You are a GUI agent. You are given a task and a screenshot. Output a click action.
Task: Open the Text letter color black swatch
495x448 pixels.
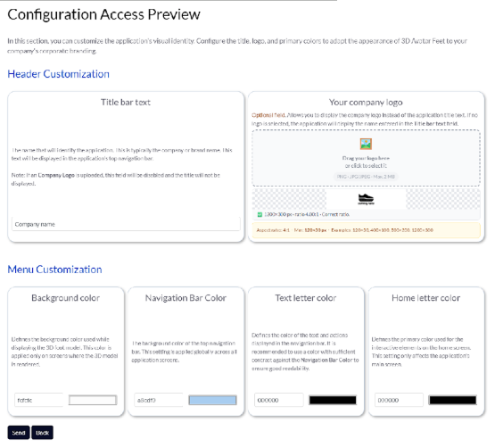333,400
